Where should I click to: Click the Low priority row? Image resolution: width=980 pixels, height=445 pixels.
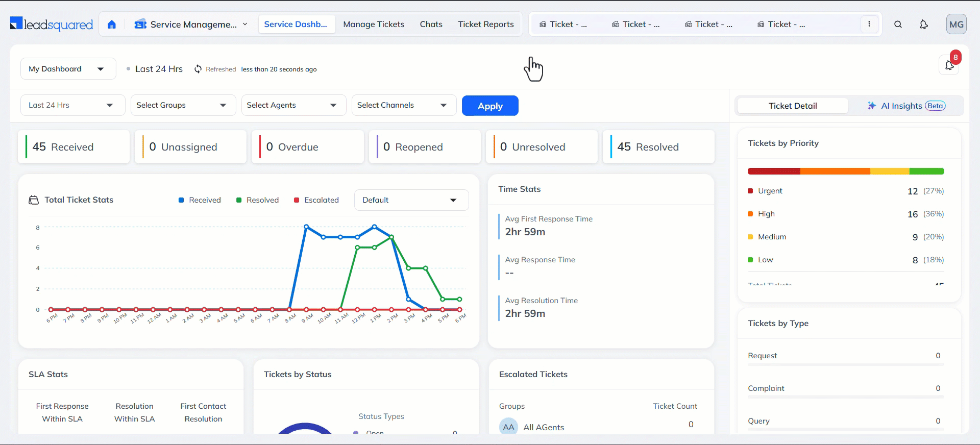pos(846,260)
